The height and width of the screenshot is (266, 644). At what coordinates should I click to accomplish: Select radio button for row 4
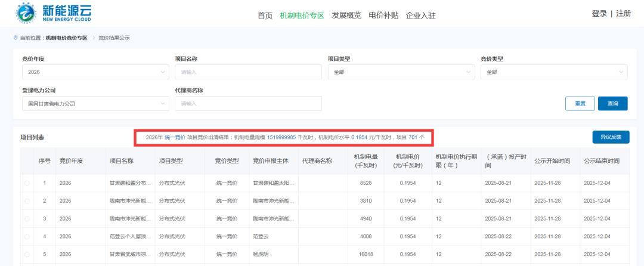tap(27, 237)
